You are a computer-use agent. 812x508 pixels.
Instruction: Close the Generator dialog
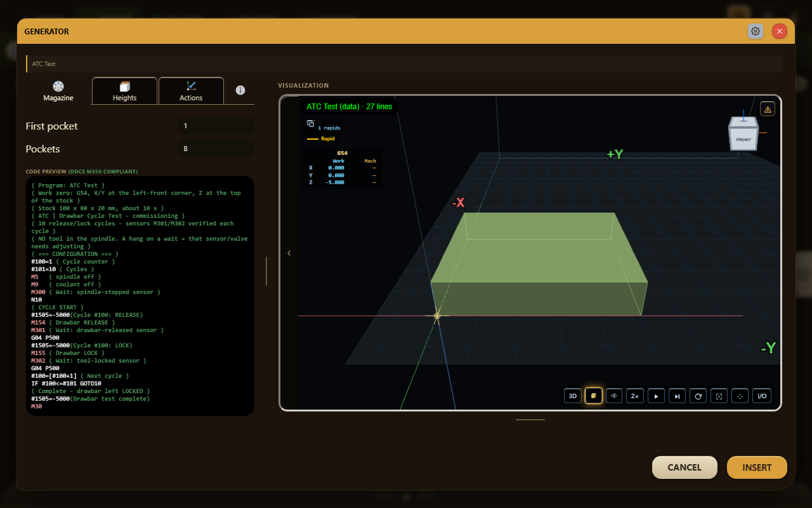point(780,31)
